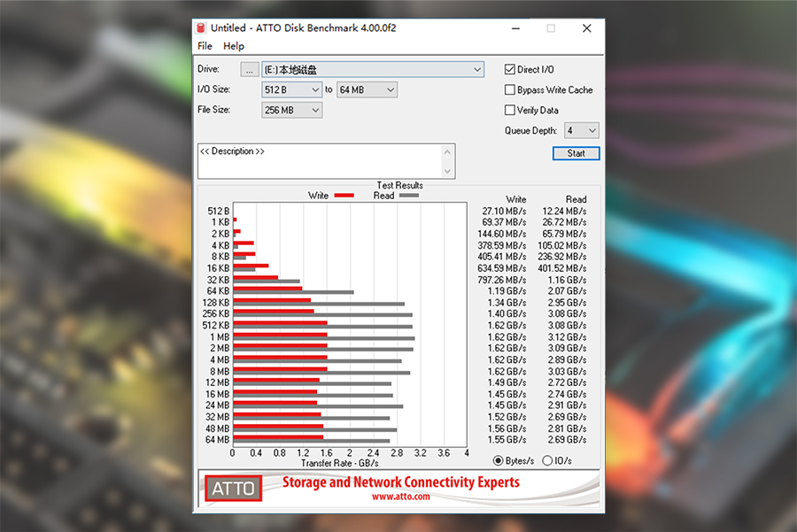Click the 64 MB row label in chart
This screenshot has width=797, height=532.
pos(218,440)
